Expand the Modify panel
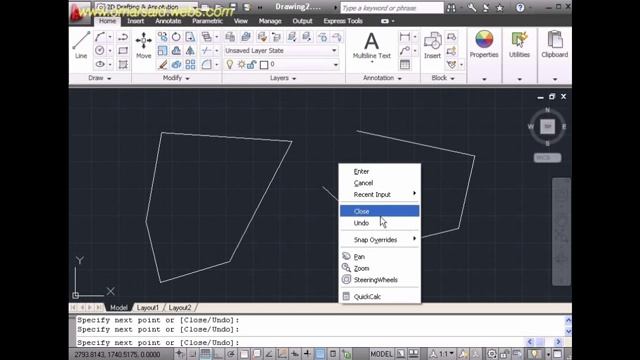 coord(176,78)
